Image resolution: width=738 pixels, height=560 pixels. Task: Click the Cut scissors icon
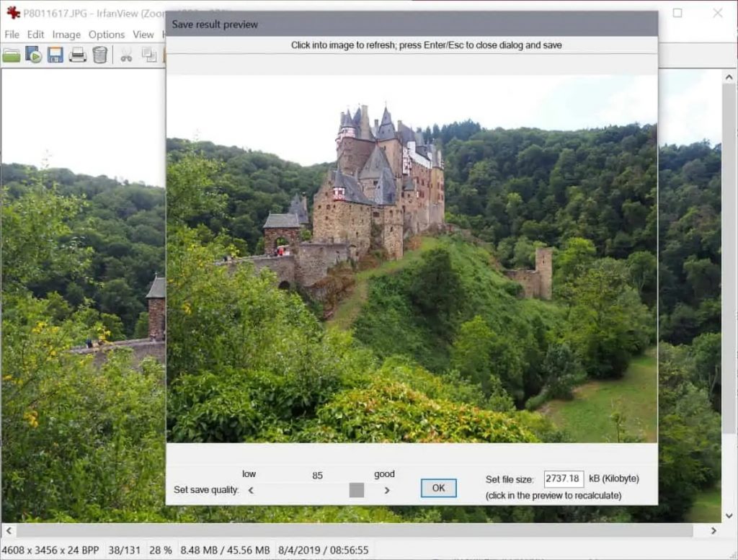(126, 55)
